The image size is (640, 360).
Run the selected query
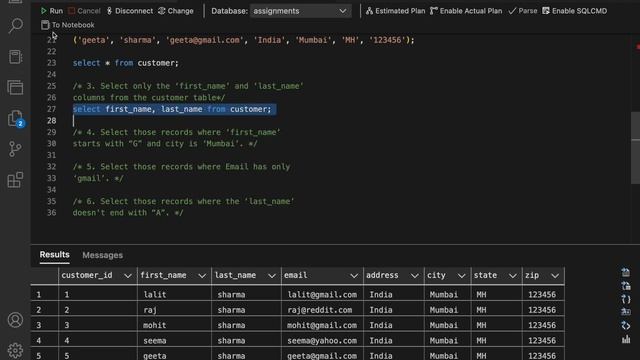tap(51, 11)
